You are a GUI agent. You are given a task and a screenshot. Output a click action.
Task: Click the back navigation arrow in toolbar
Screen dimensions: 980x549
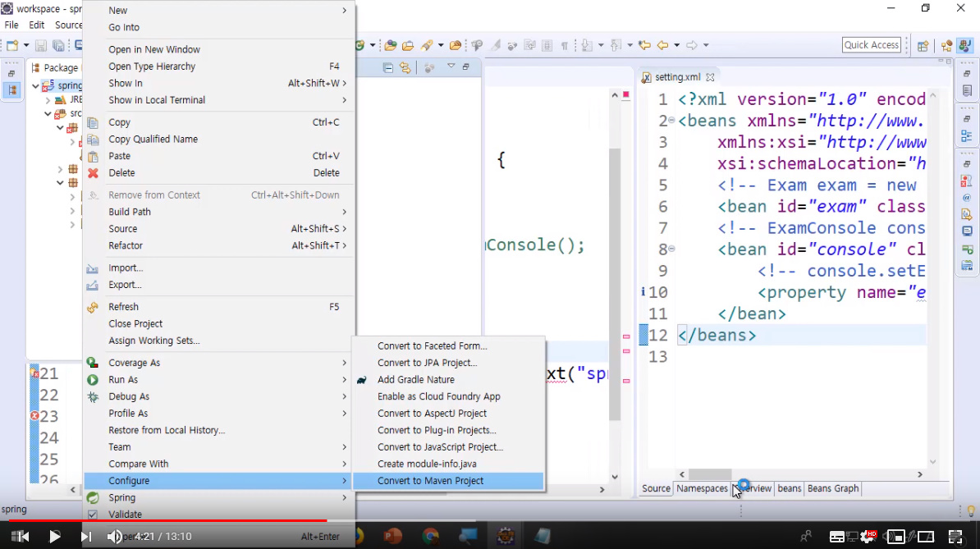[x=662, y=45]
